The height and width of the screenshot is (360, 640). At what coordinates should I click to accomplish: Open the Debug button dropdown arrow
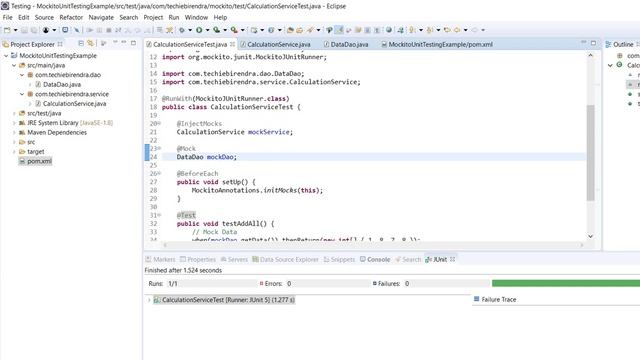(190, 30)
